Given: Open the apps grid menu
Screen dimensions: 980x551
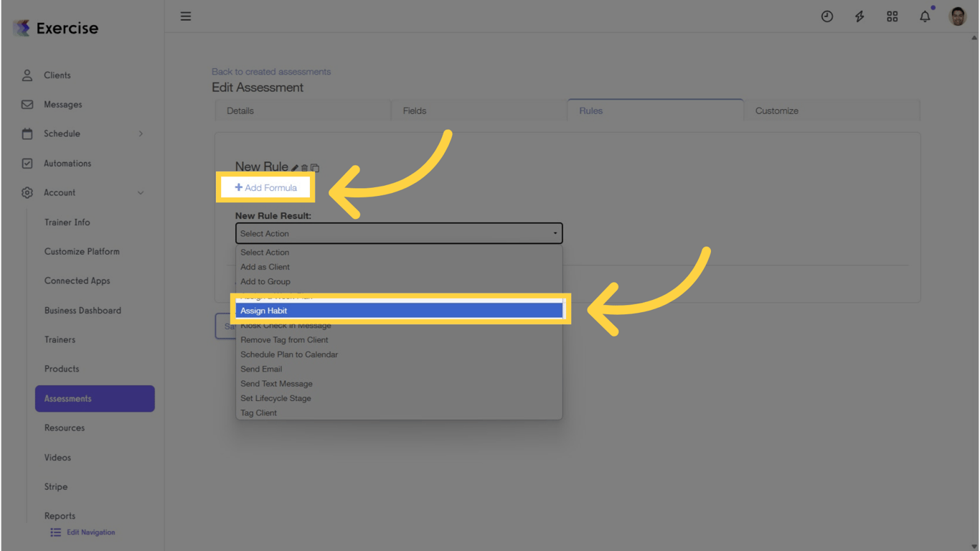Looking at the screenshot, I should click(x=892, y=16).
